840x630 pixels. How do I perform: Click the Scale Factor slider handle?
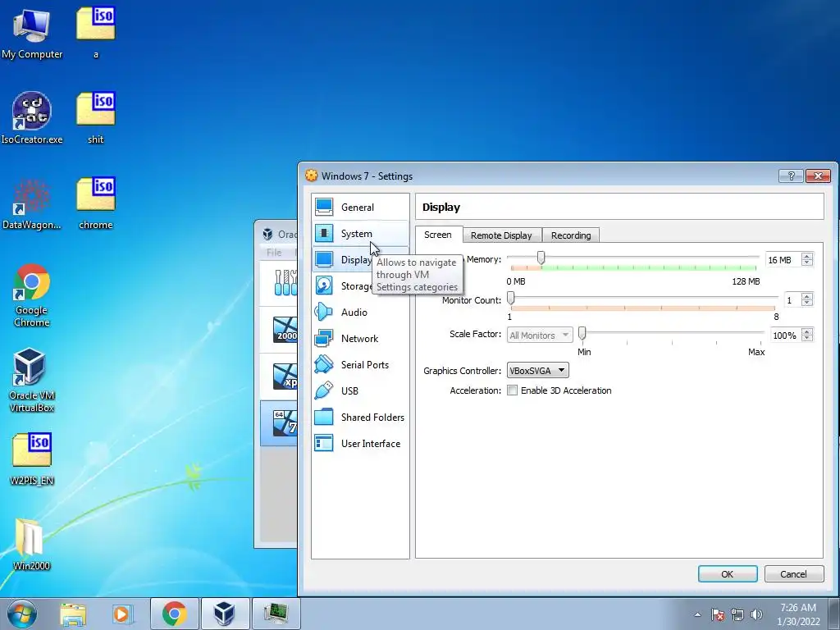[x=582, y=333]
